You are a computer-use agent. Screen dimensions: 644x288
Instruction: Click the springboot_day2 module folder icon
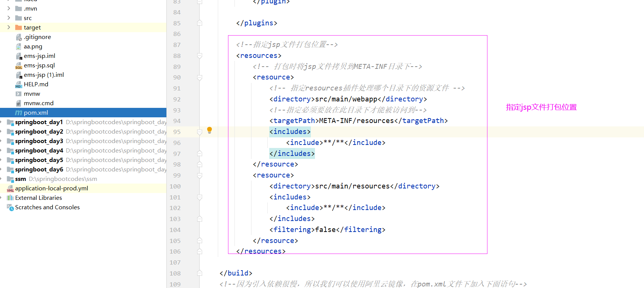10,132
